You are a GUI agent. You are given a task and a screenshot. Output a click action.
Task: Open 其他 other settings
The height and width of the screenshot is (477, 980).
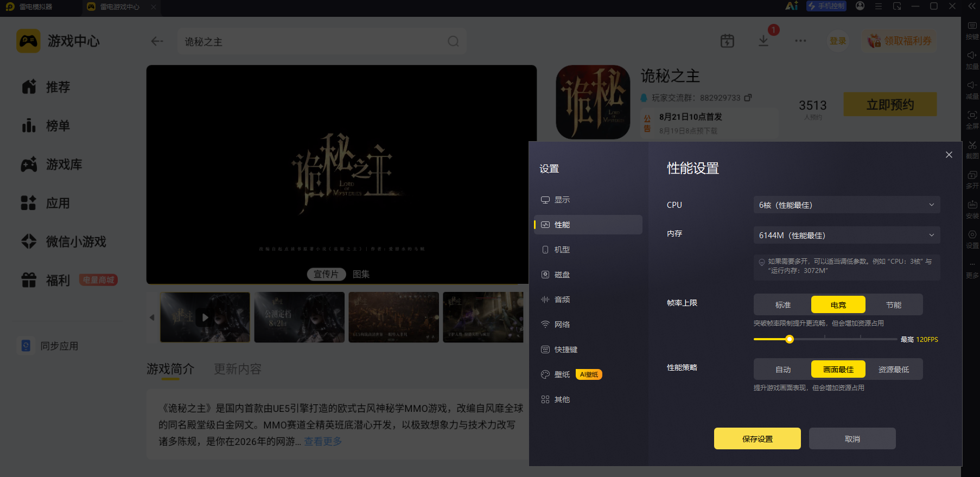coord(588,399)
